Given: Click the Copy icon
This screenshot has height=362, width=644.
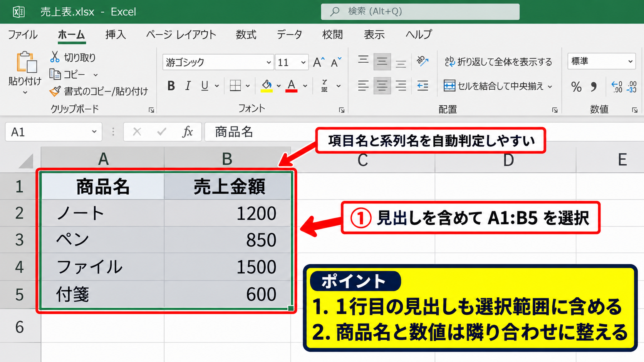Looking at the screenshot, I should 55,74.
